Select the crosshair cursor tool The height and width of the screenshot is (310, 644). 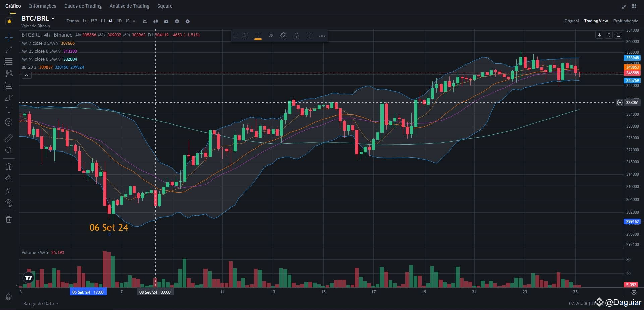pyautogui.click(x=9, y=37)
